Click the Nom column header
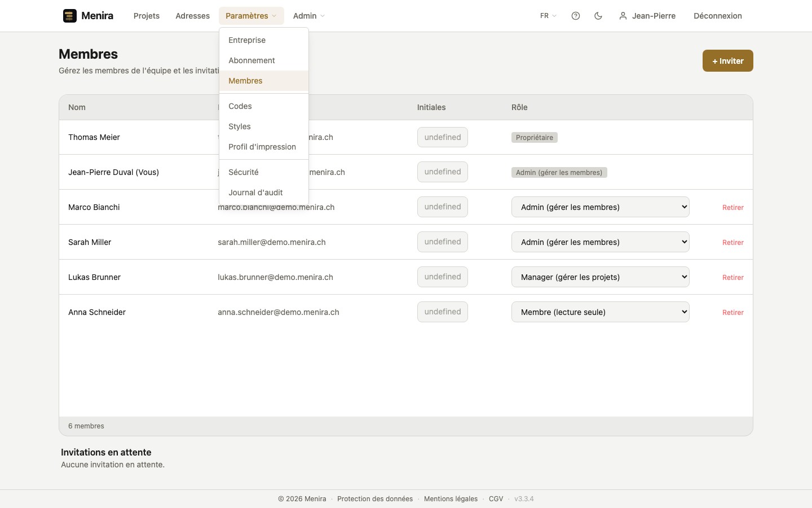The width and height of the screenshot is (812, 508). [x=77, y=107]
